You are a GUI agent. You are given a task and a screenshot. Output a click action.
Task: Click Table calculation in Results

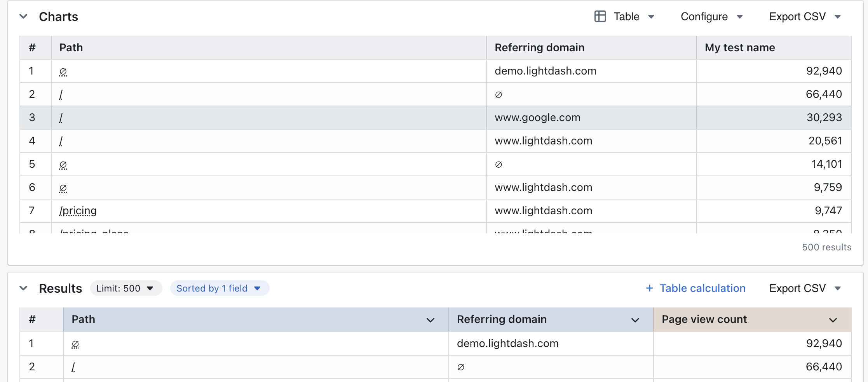click(702, 288)
